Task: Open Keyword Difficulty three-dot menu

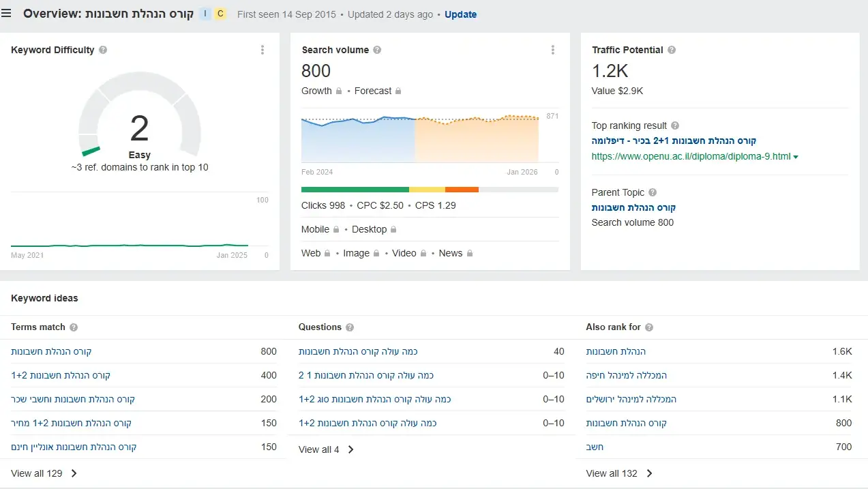Action: coord(263,50)
